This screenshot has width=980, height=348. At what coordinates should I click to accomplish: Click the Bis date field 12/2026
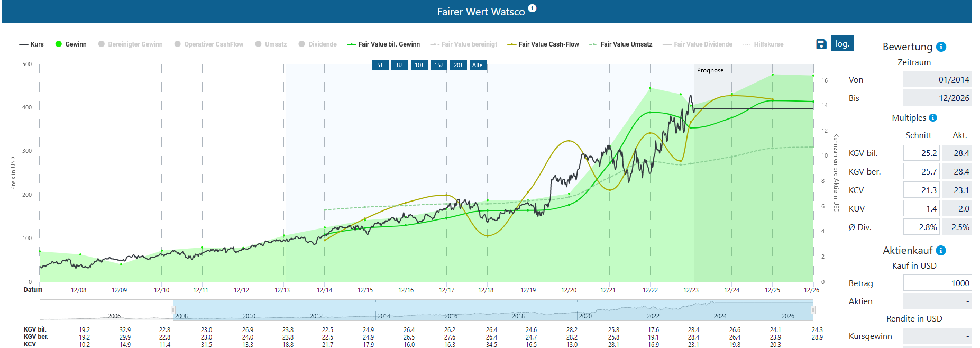(x=937, y=98)
